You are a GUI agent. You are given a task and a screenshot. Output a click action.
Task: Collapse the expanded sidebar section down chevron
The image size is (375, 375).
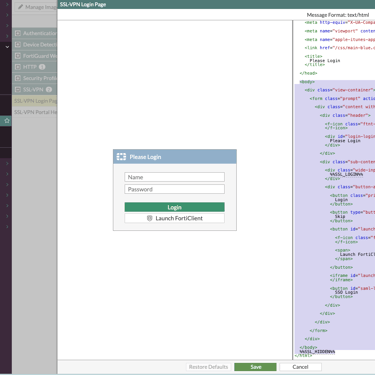(7, 47)
